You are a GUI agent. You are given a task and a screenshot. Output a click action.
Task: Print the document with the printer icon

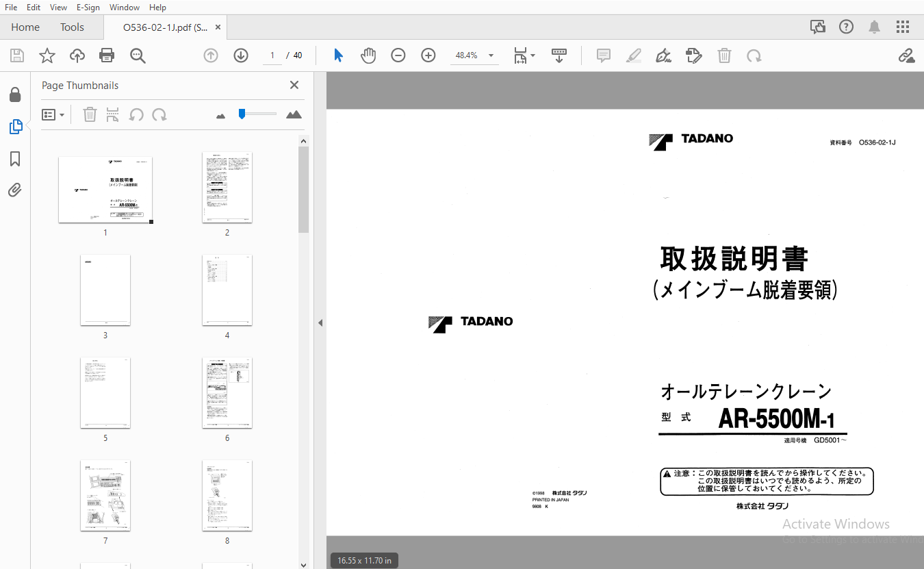107,55
